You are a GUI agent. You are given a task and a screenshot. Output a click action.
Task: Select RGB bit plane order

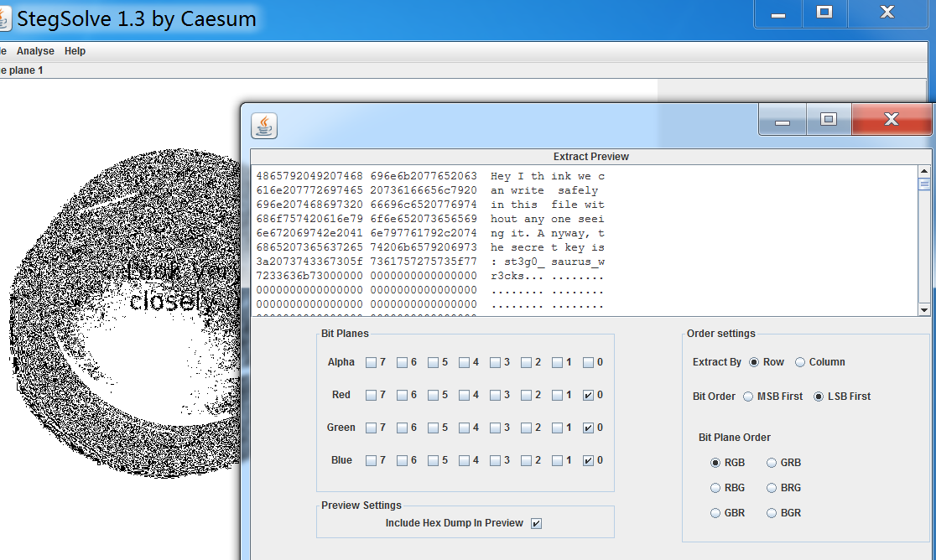[x=715, y=463]
